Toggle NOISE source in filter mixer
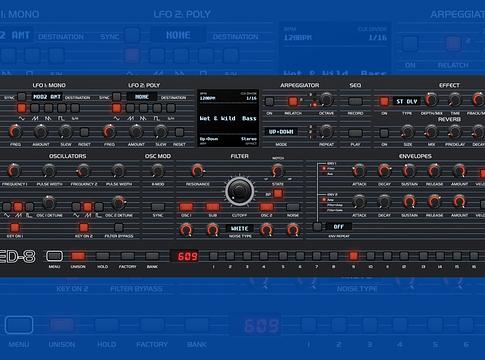The height and width of the screenshot is (360, 485). click(293, 207)
